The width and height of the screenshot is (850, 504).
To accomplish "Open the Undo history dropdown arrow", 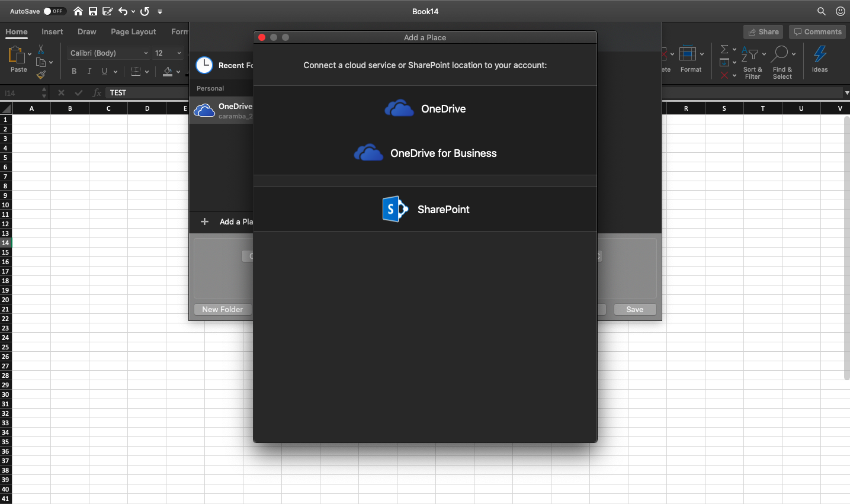I will [x=133, y=11].
